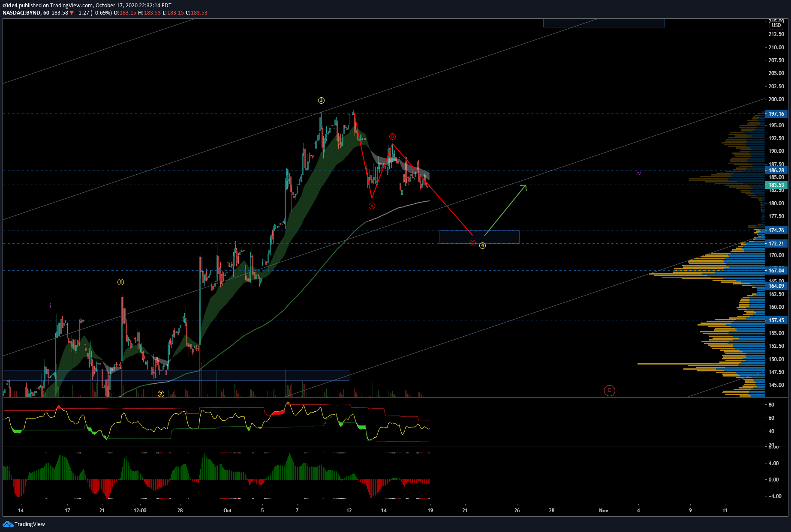Click the USD currency label on price axis
791x532 pixels.
(776, 25)
